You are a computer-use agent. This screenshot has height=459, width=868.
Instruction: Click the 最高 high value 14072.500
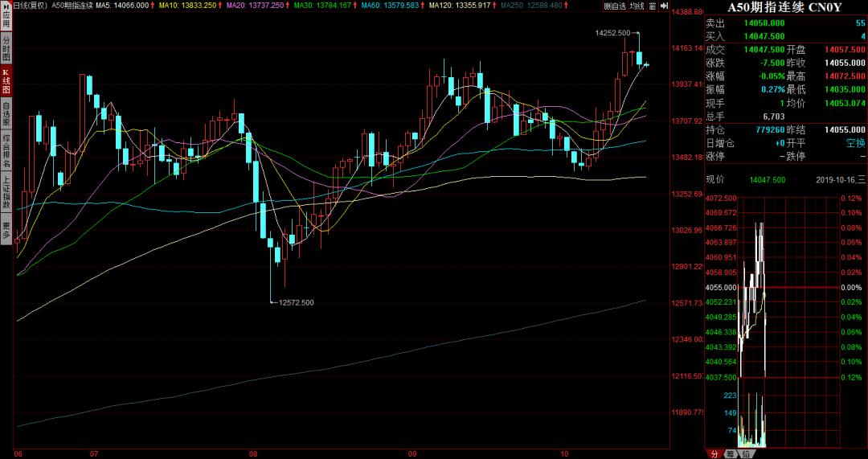845,76
